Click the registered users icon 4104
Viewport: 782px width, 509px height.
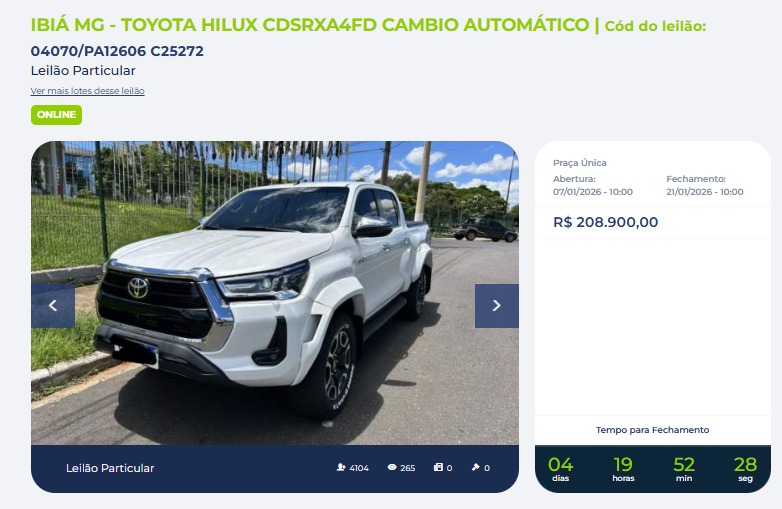tap(341, 468)
